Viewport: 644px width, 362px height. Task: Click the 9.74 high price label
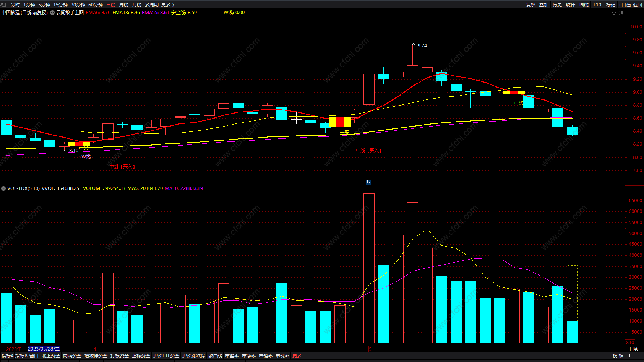pyautogui.click(x=422, y=46)
